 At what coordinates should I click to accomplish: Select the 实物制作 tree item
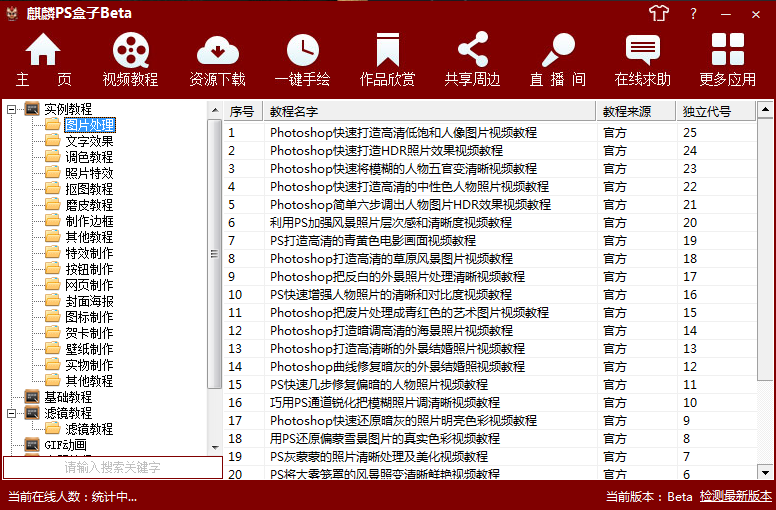click(90, 365)
